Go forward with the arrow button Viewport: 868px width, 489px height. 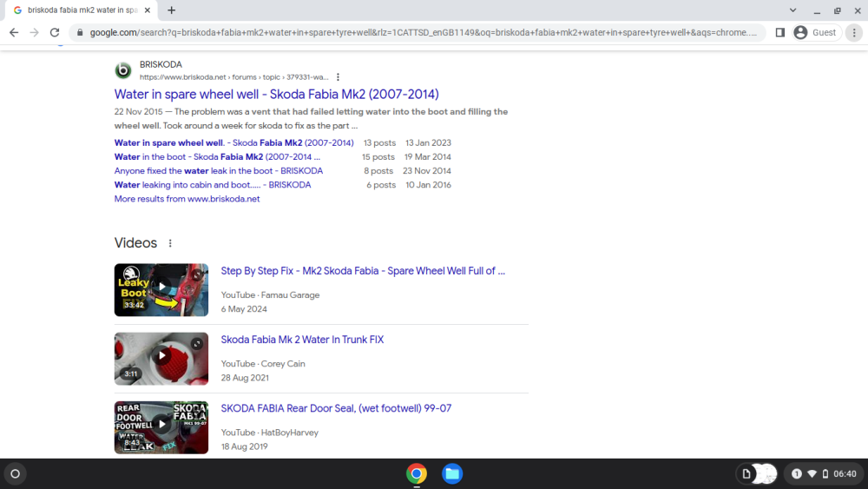coord(35,33)
